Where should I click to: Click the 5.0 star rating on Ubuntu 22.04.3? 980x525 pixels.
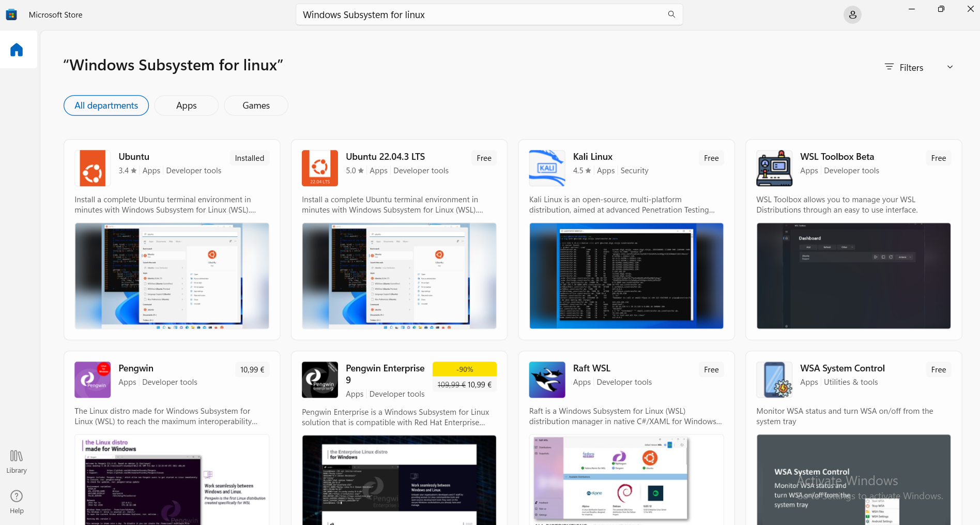coord(355,171)
